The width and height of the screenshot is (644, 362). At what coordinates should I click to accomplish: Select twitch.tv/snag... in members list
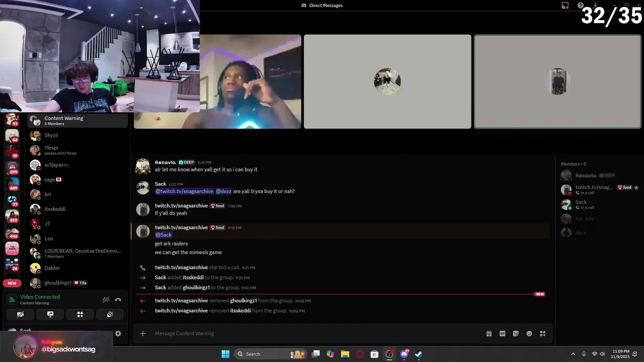point(599,190)
